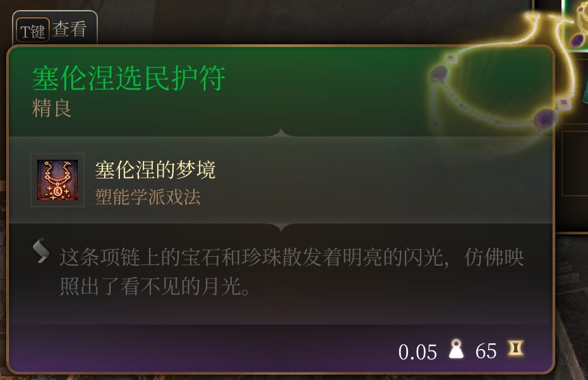This screenshot has height=380, width=588.
Task: Click the gold coin icon beside 65
Action: click(x=515, y=348)
